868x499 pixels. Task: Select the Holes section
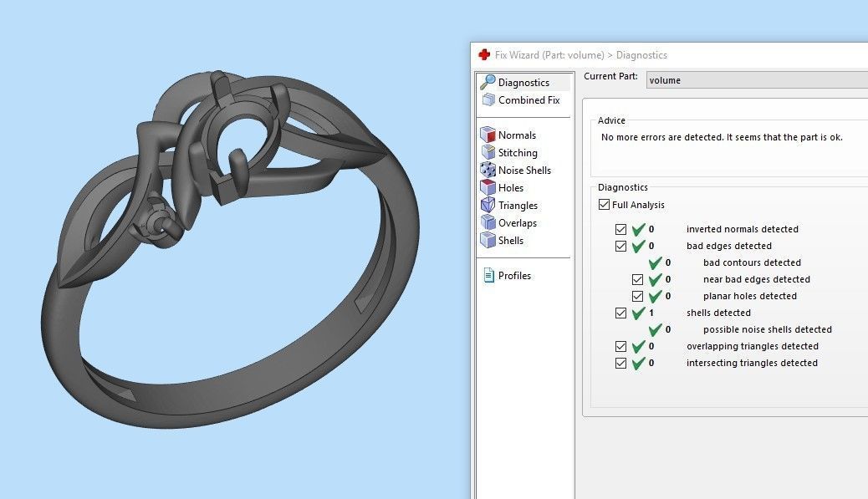click(510, 188)
